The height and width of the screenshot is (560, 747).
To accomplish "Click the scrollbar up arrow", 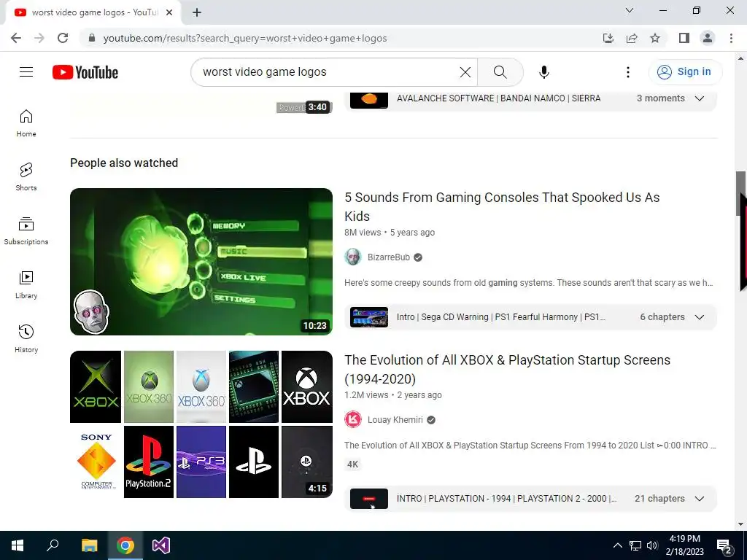I will pos(740,58).
